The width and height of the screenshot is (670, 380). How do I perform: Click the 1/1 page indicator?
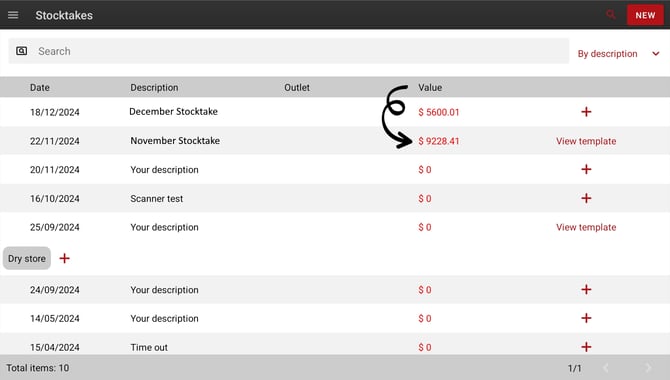pyautogui.click(x=575, y=368)
